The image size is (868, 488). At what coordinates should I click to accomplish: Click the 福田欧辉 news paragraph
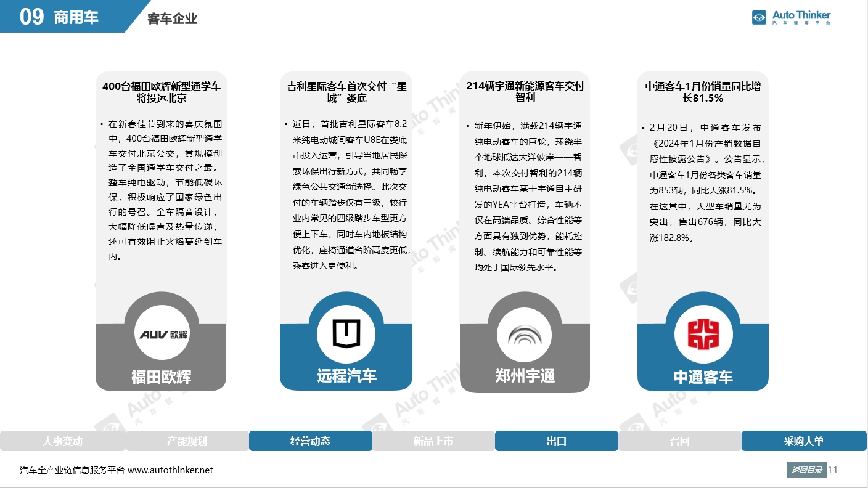[165, 190]
